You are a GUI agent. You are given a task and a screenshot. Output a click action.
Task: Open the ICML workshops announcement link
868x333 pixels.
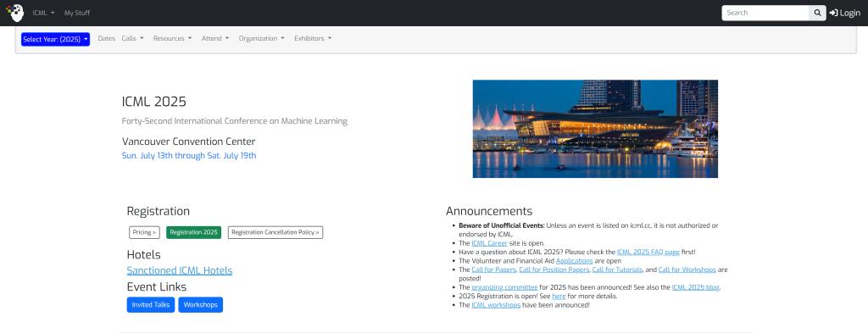pos(496,305)
